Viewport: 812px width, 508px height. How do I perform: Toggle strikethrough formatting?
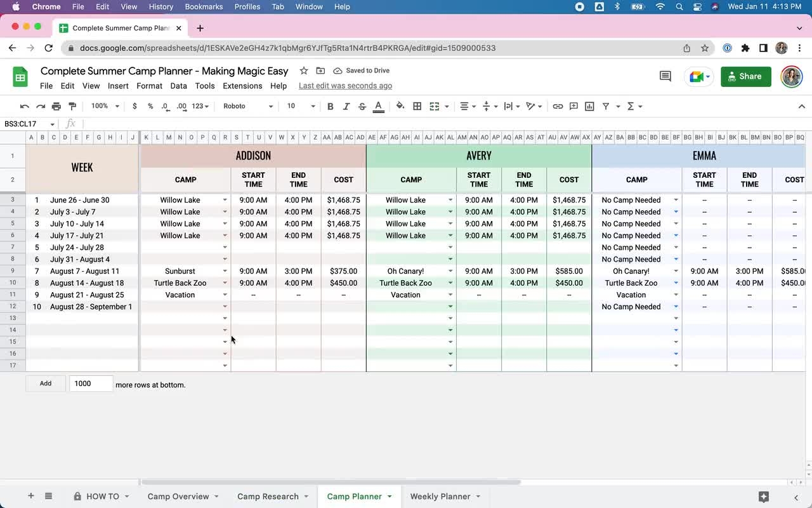(362, 106)
